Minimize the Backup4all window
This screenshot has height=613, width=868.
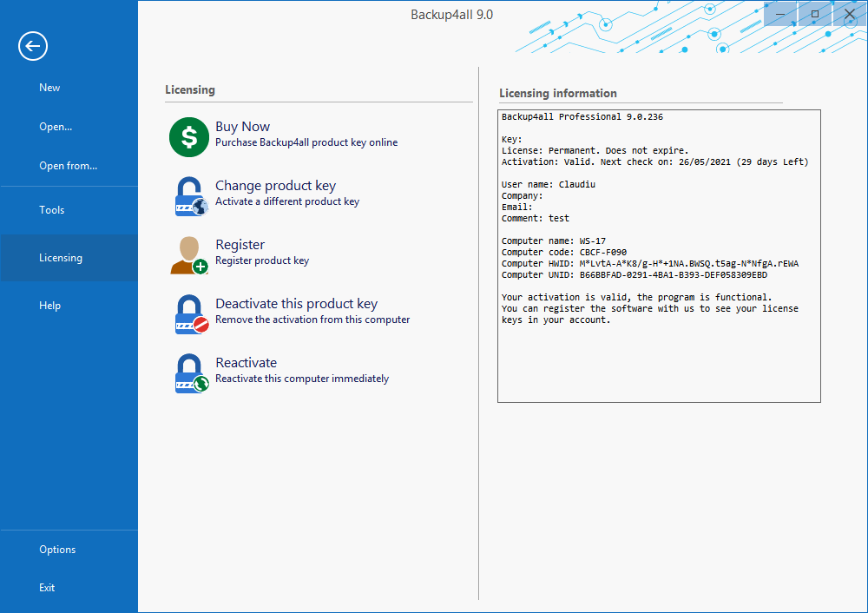click(780, 14)
